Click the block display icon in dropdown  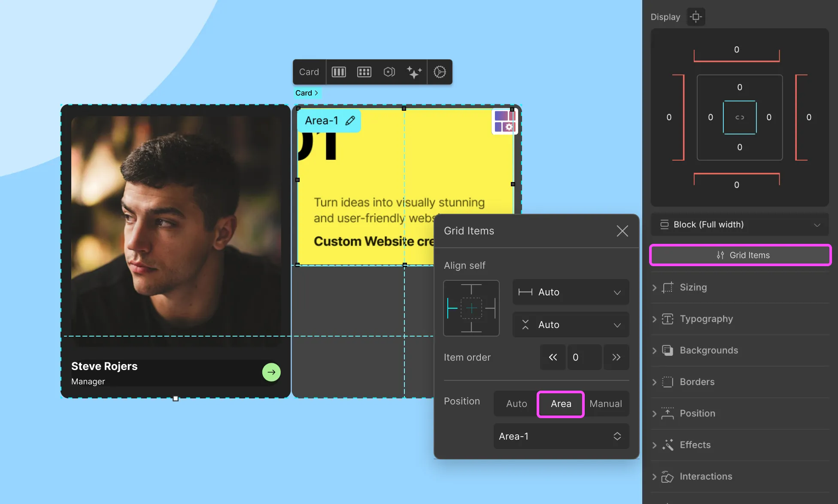(664, 225)
